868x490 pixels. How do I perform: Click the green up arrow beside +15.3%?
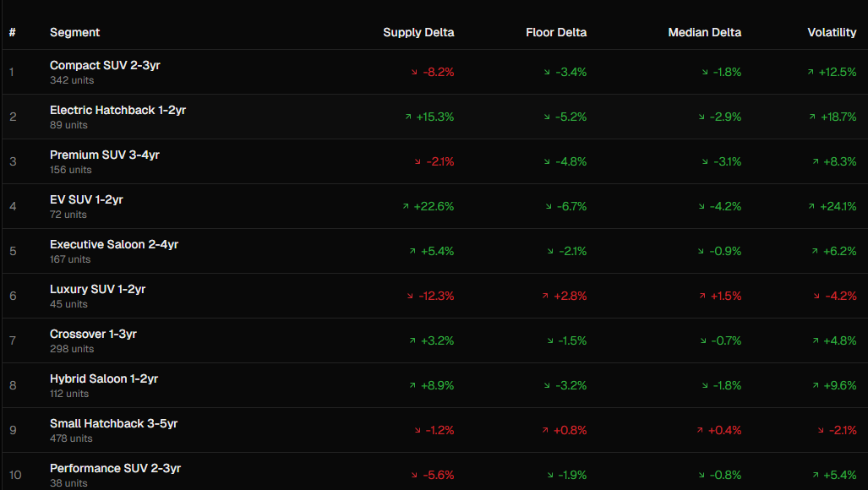[x=408, y=117]
